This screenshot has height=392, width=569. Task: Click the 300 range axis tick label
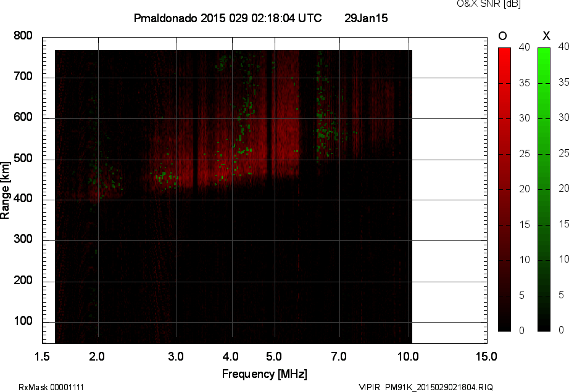click(23, 239)
